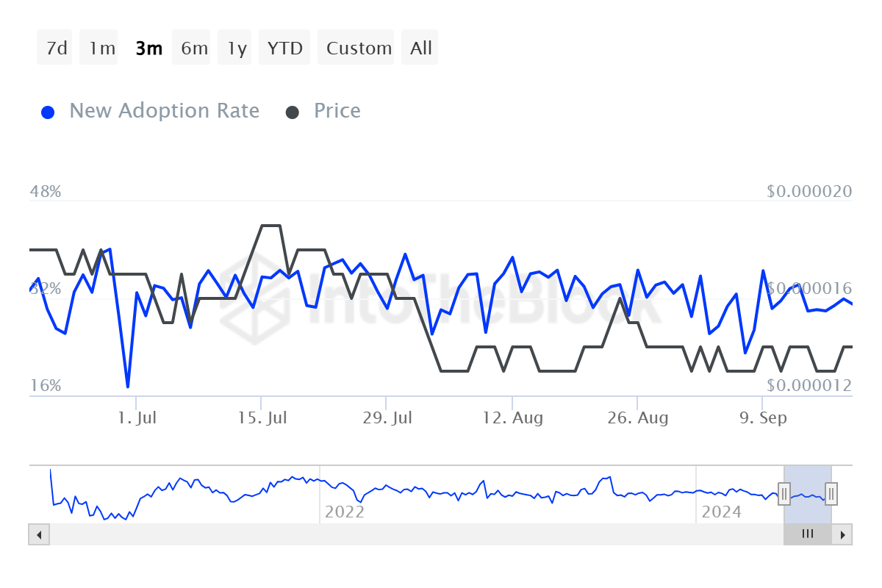The height and width of the screenshot is (588, 882).
Task: Show All historical data
Action: coord(421,49)
